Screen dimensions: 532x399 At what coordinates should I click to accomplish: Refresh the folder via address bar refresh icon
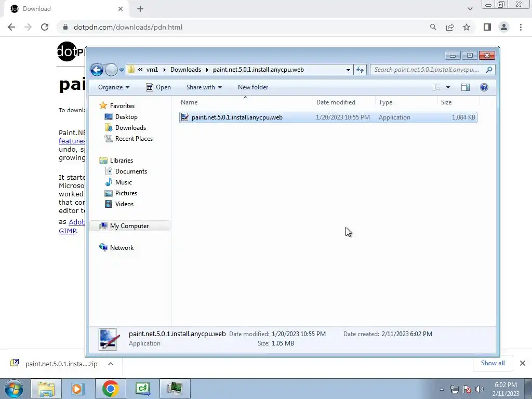[360, 70]
